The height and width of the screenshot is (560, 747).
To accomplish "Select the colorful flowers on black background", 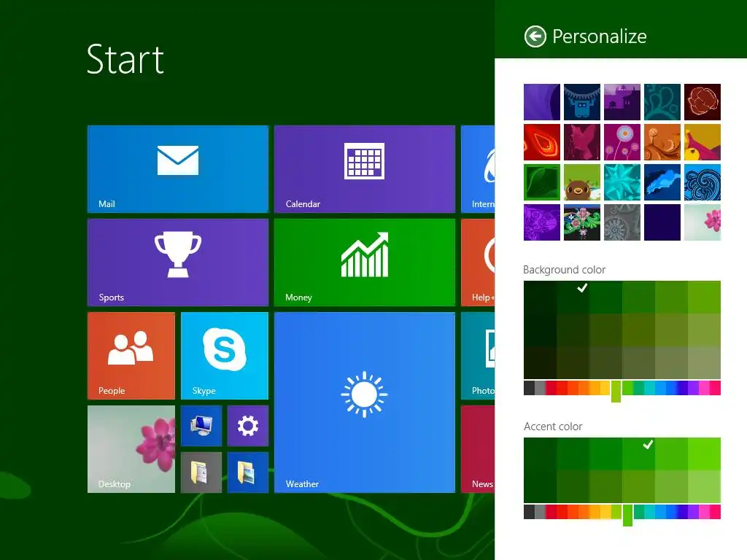I will click(581, 222).
